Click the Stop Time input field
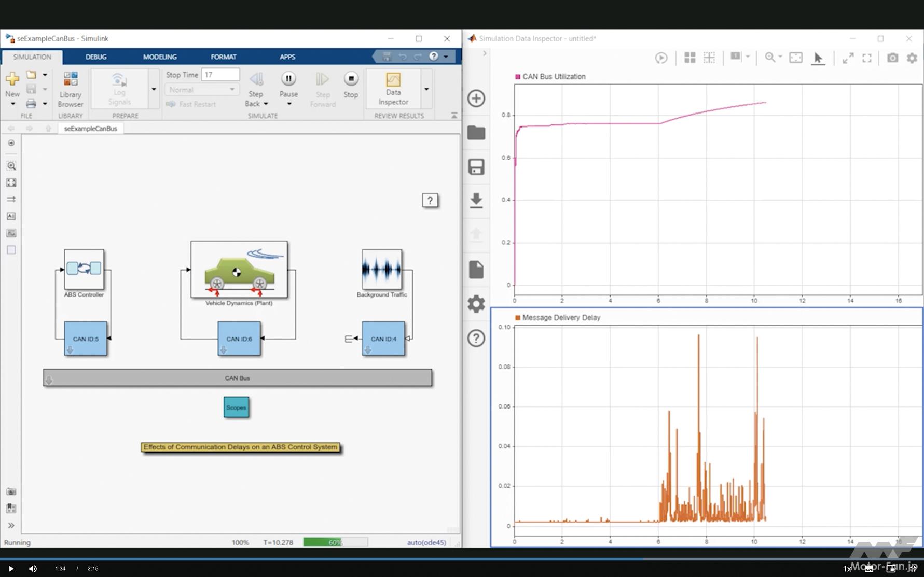This screenshot has width=924, height=577. (x=220, y=75)
